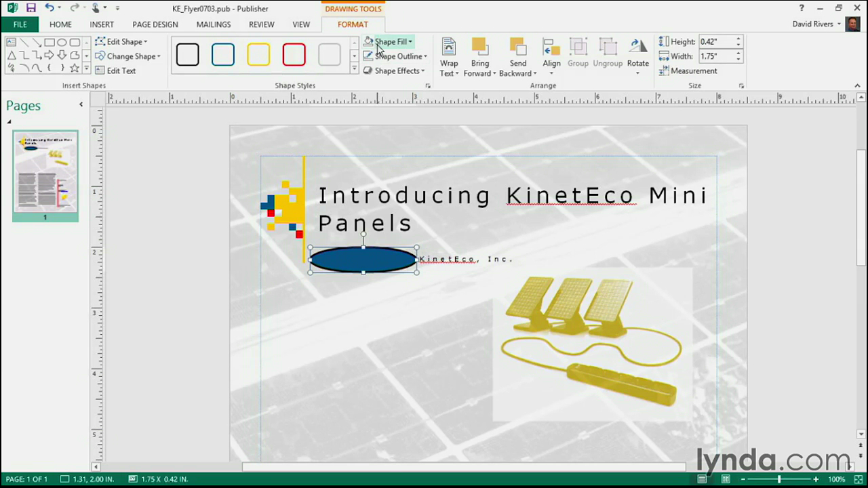This screenshot has width=868, height=488.
Task: Pick the 5-point star shape
Action: (x=74, y=68)
